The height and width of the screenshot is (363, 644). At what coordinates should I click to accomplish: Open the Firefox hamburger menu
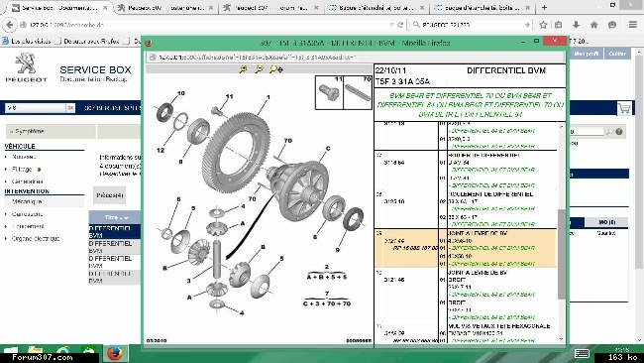click(632, 25)
